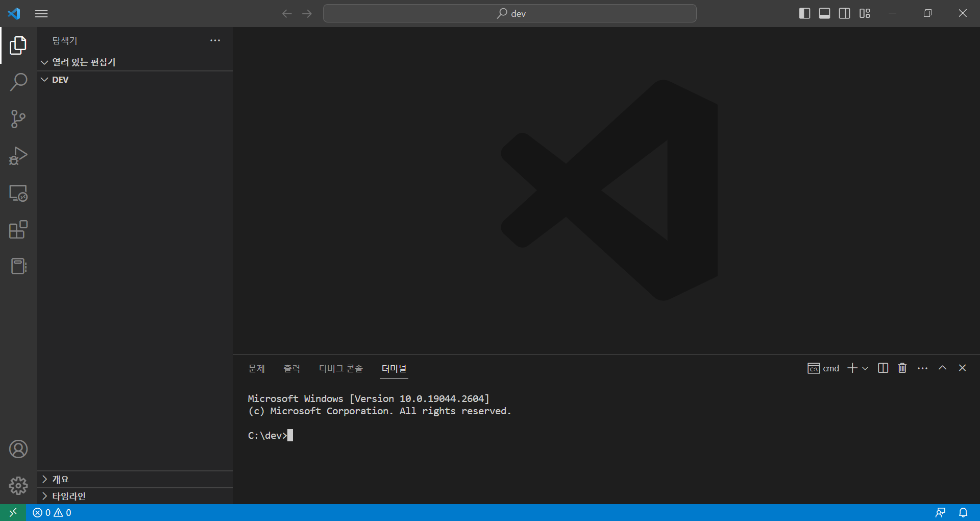Open the Source Control view
Screen dimensions: 980x521
click(18, 119)
